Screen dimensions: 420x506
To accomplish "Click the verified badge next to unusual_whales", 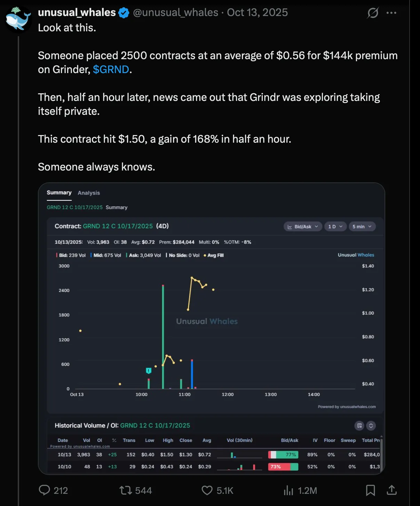I will 123,12.
